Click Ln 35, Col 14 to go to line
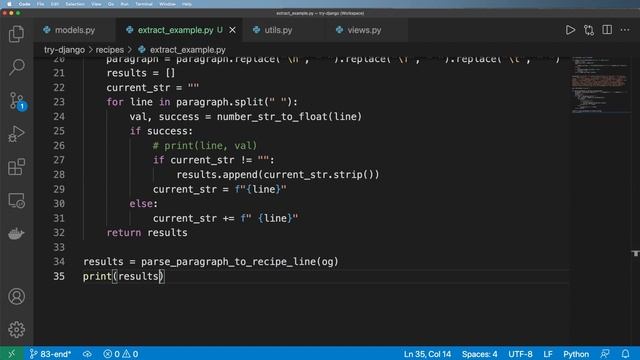Image resolution: width=640 pixels, height=360 pixels. point(427,354)
